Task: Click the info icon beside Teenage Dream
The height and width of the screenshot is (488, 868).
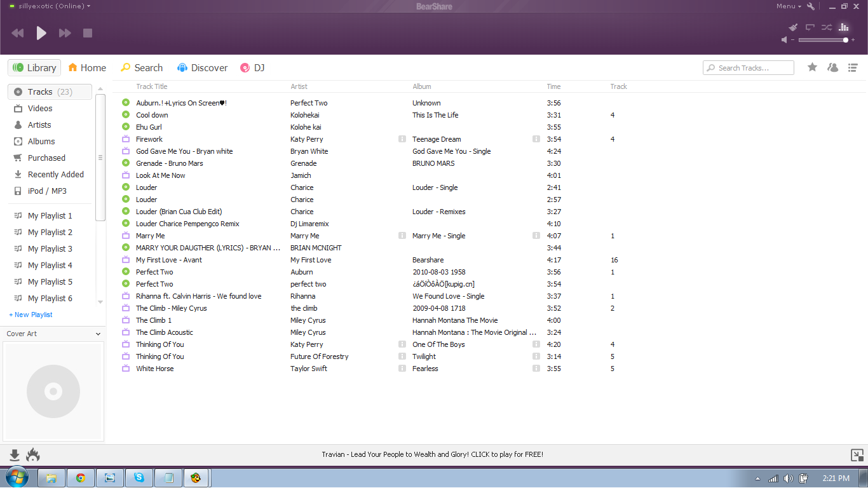Action: pos(536,139)
